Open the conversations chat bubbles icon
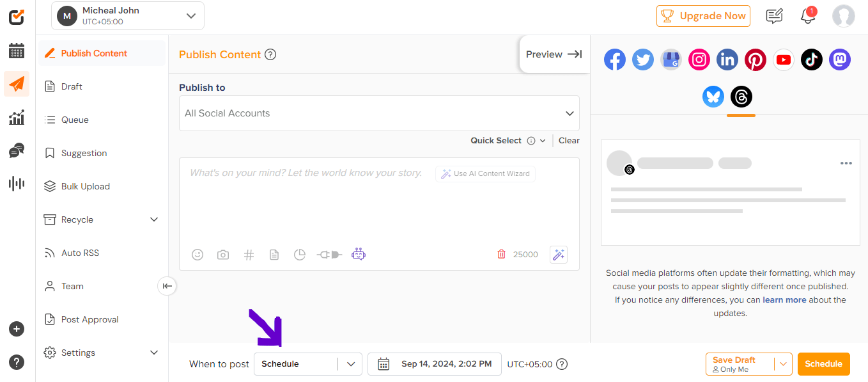Screen dimensions: 868x382 point(17,150)
